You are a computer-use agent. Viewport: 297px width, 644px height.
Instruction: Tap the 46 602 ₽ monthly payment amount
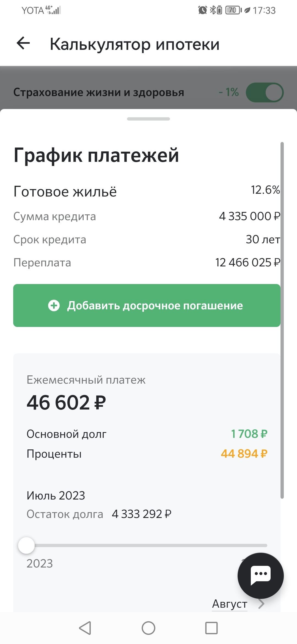pyautogui.click(x=66, y=403)
